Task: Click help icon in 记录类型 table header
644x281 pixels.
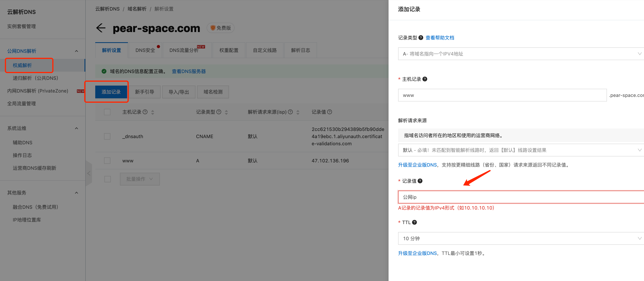Action: pos(219,112)
